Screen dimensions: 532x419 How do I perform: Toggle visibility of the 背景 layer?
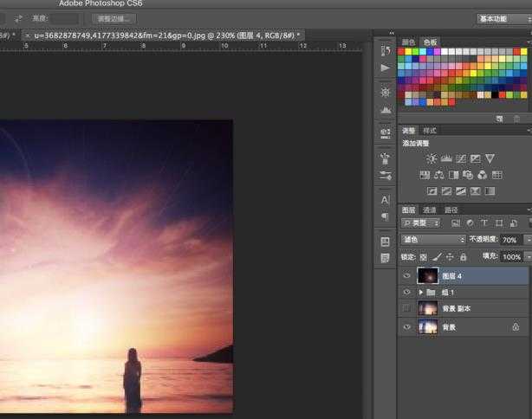tap(407, 327)
